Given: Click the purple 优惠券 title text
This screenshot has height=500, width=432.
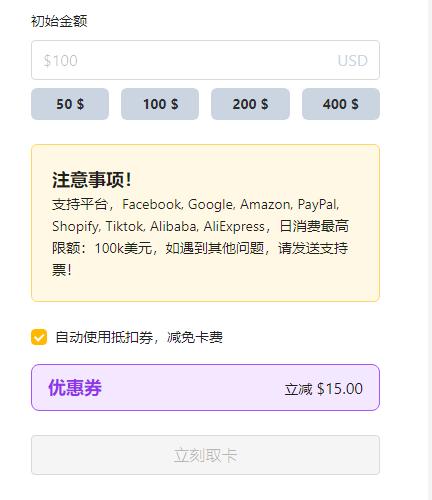Looking at the screenshot, I should [x=75, y=388].
